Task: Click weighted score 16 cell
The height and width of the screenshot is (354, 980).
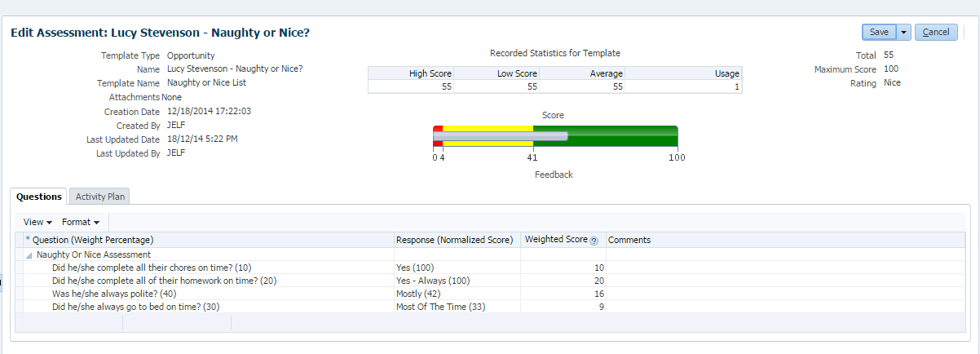Action: coord(563,294)
